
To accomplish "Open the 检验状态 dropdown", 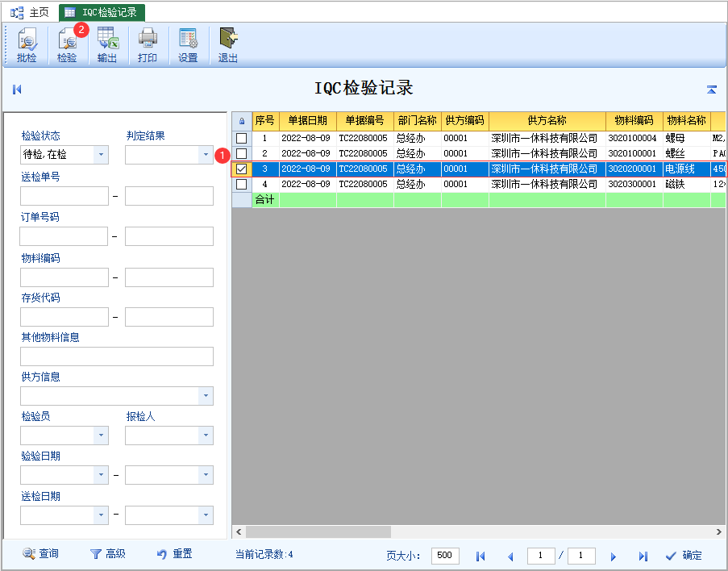I will [x=101, y=155].
